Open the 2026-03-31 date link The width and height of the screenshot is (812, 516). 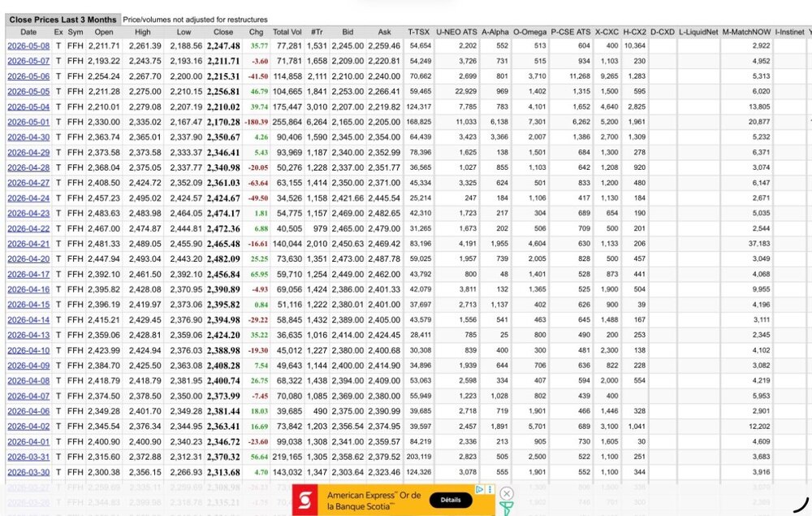pyautogui.click(x=28, y=457)
